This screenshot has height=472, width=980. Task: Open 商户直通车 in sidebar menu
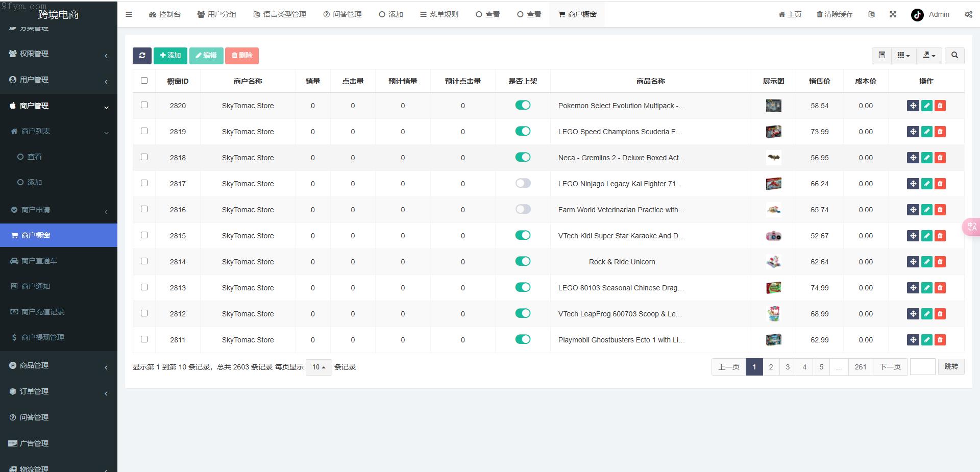[x=39, y=261]
